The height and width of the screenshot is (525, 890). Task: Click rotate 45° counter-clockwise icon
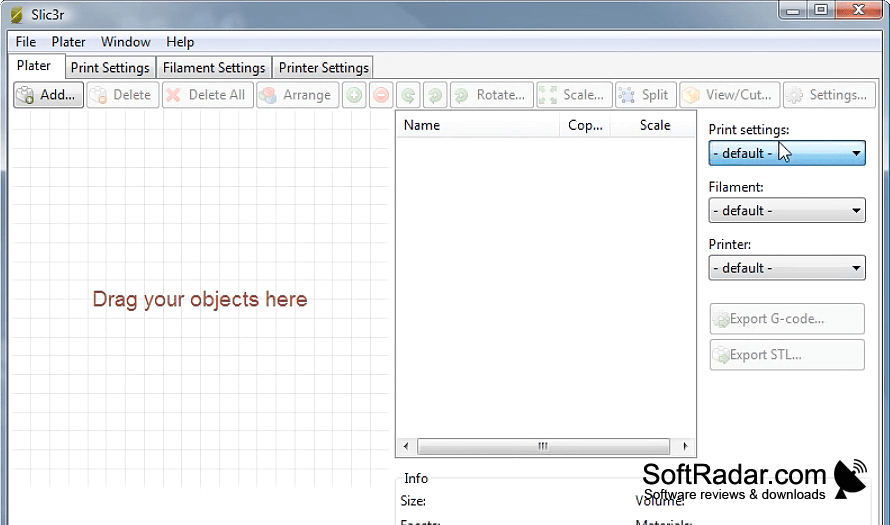(408, 95)
